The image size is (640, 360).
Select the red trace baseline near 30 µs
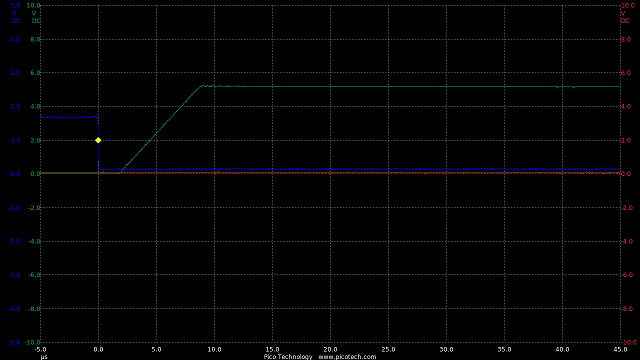[447, 173]
